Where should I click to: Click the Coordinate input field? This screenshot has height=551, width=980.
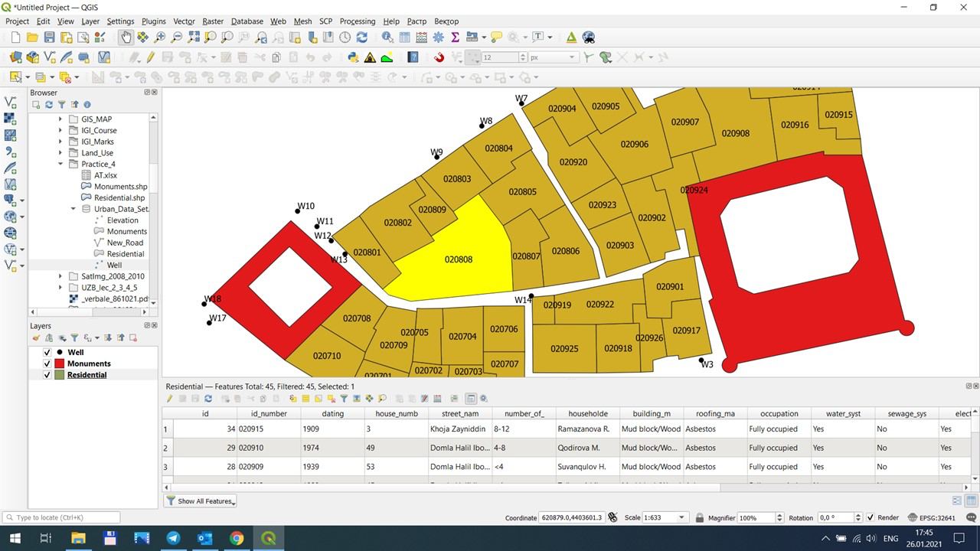(x=572, y=517)
